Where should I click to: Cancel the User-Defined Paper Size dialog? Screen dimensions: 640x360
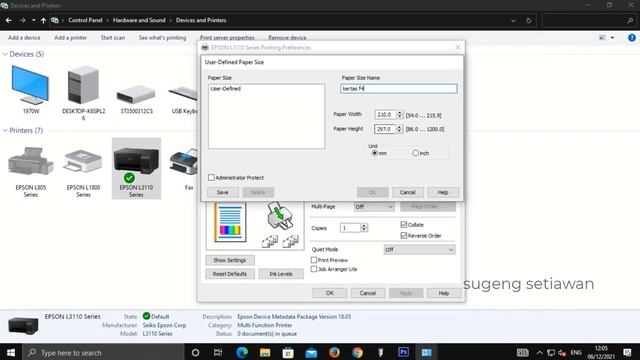[x=407, y=192]
